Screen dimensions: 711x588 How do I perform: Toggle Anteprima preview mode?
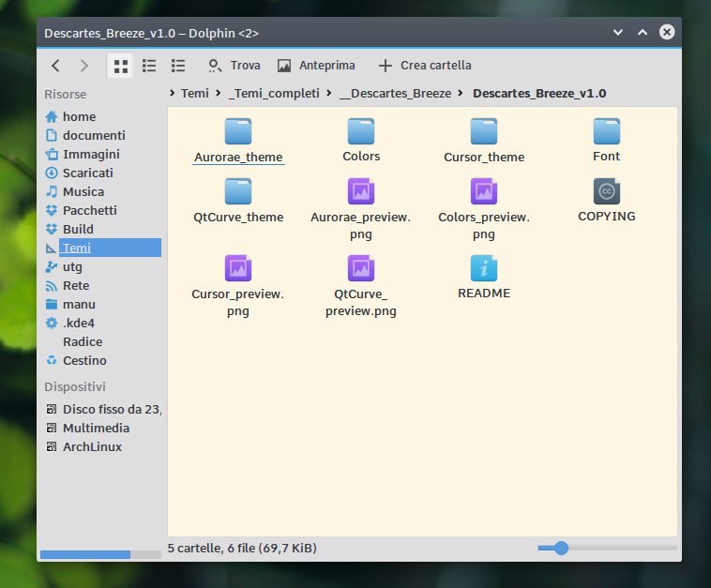coord(316,66)
